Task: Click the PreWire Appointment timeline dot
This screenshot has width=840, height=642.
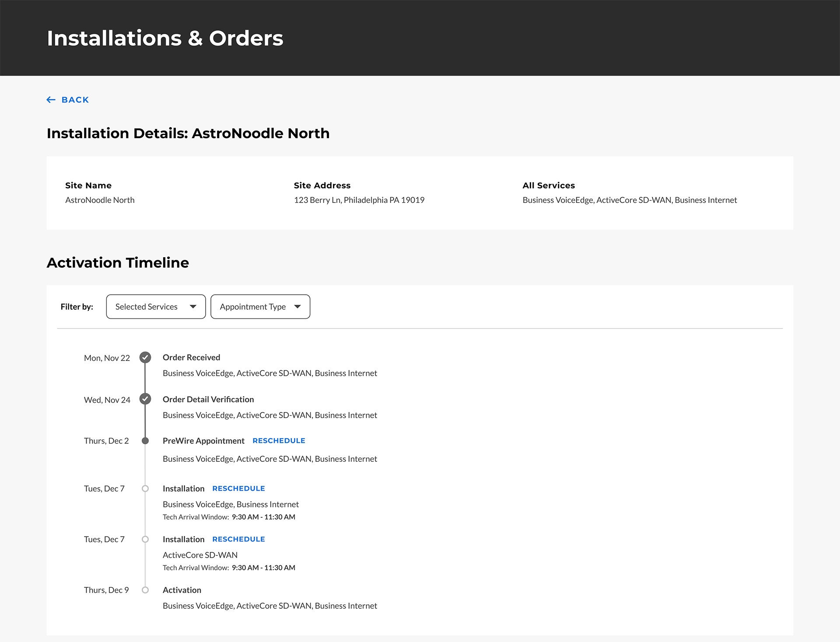Action: (145, 441)
